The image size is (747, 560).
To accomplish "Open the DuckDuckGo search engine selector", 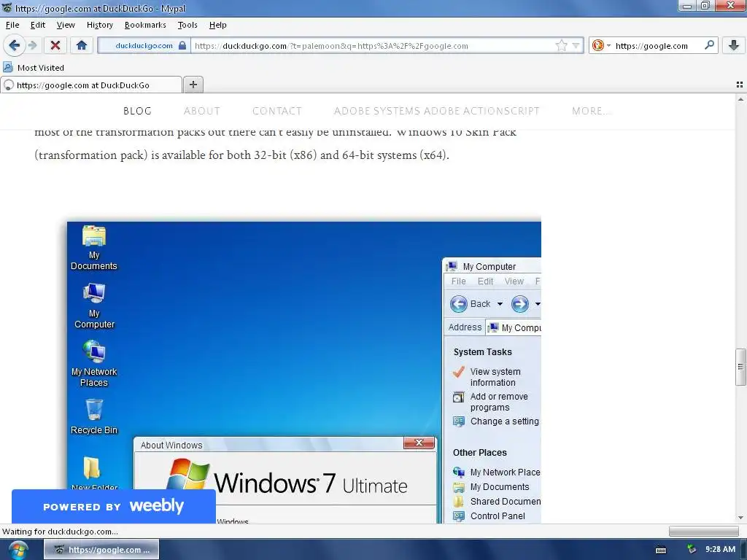I will 601,46.
